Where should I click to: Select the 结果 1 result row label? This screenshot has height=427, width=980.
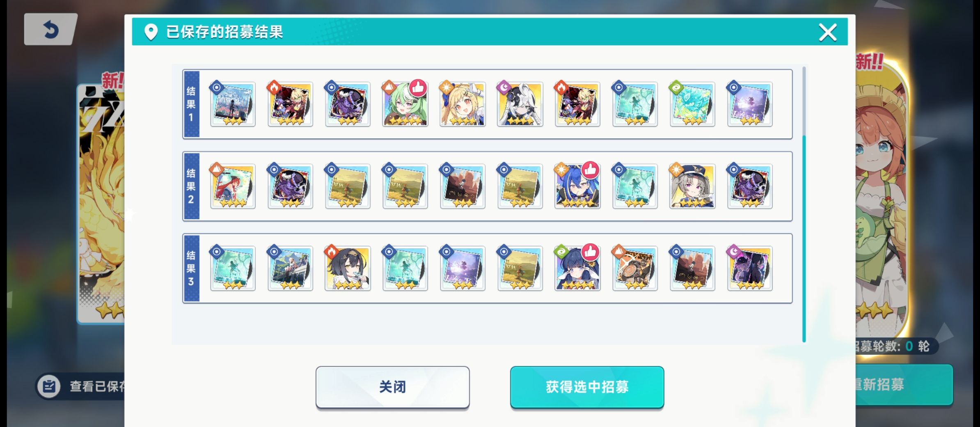point(192,104)
